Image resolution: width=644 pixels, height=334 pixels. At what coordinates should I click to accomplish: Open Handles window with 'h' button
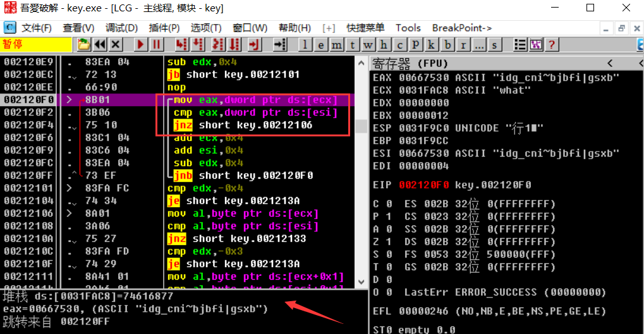point(384,44)
